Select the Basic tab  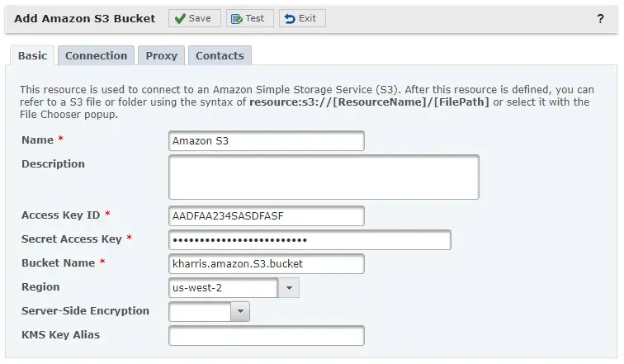point(33,55)
